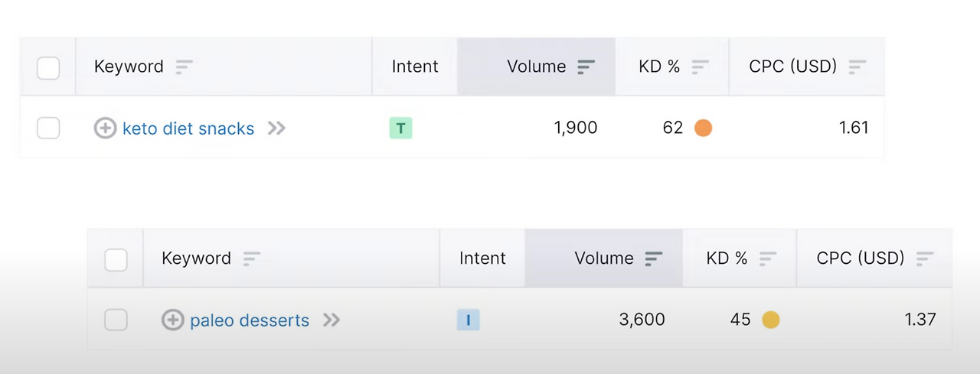Tick the select-all checkbox in bottom table header

pos(116,259)
